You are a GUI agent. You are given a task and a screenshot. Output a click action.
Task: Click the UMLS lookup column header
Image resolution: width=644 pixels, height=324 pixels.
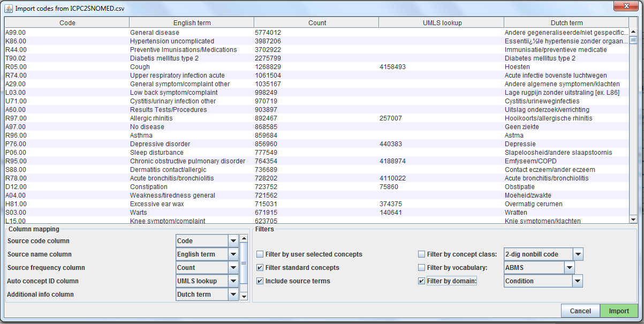click(x=442, y=23)
